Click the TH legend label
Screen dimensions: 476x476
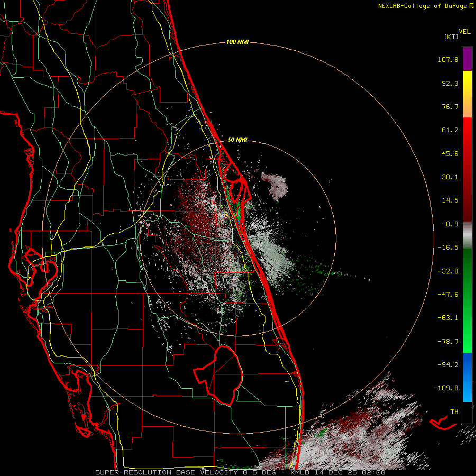454,412
